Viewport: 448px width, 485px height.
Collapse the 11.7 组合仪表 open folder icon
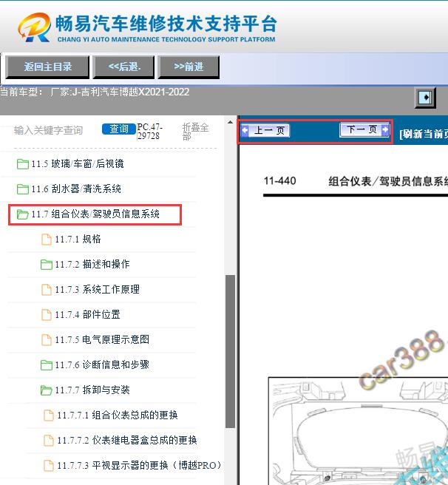23,214
